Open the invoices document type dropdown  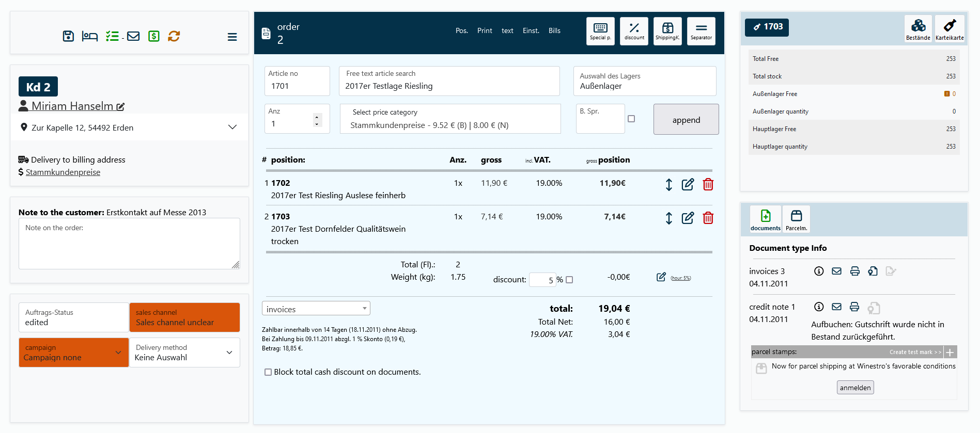click(316, 309)
